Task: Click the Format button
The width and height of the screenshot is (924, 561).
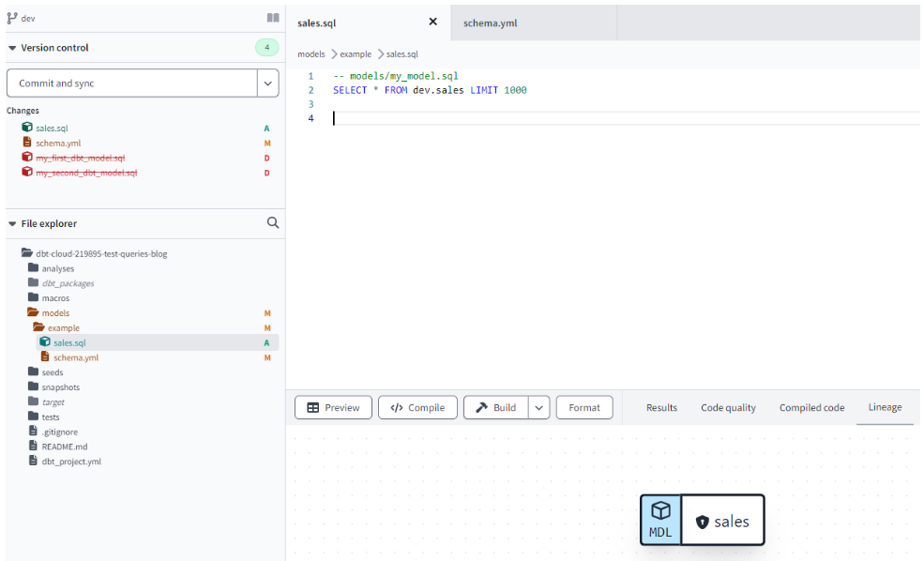Action: coord(584,407)
